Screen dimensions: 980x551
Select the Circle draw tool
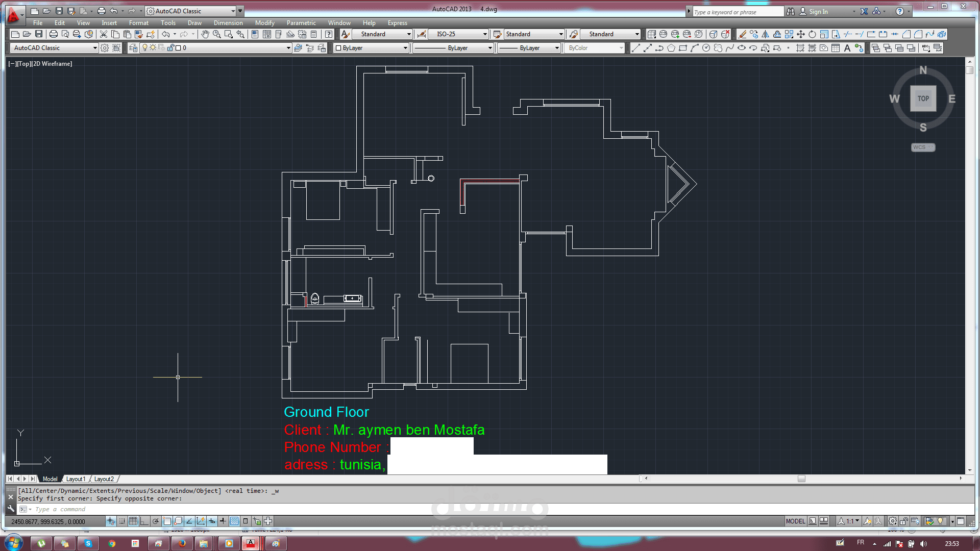point(706,48)
